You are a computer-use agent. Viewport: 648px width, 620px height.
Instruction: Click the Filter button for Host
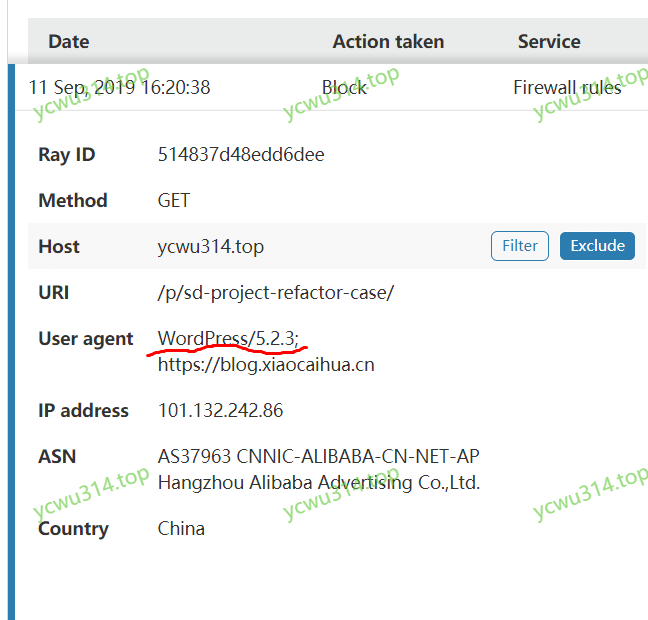tap(520, 246)
